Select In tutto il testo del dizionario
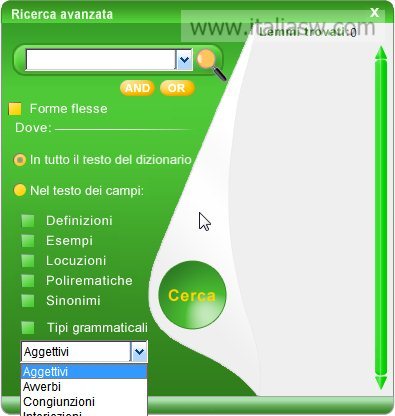Screen dimensions: 395x416 pyautogui.click(x=20, y=160)
